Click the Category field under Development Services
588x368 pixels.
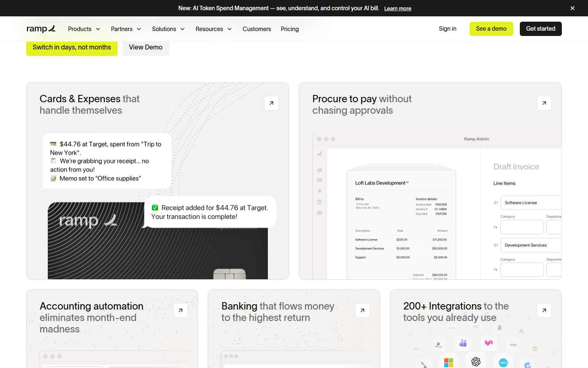pos(522,269)
